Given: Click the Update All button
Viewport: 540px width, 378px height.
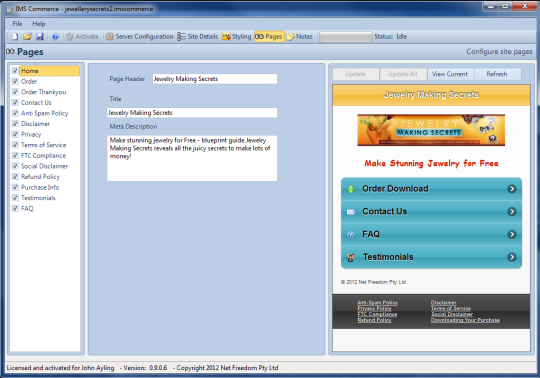Looking at the screenshot, I should [403, 74].
